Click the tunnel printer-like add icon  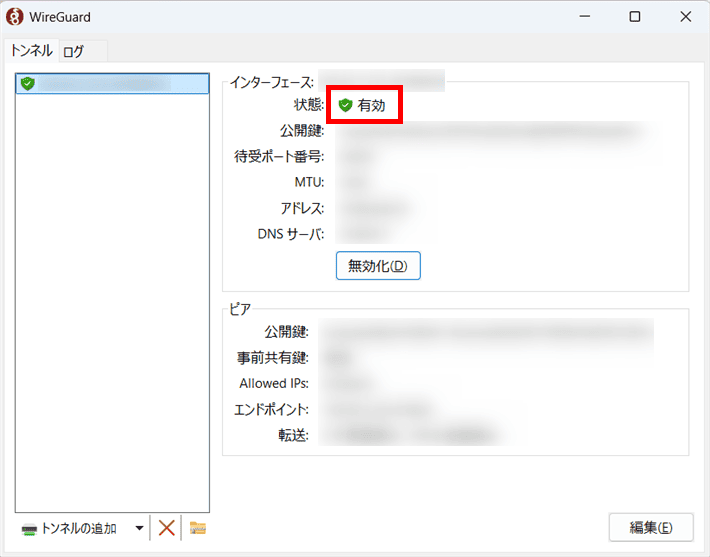pos(29,529)
